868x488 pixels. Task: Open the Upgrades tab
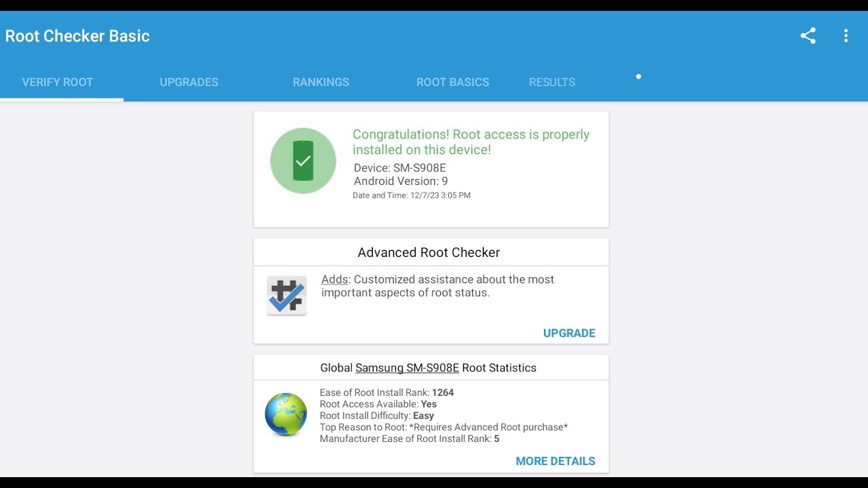189,82
